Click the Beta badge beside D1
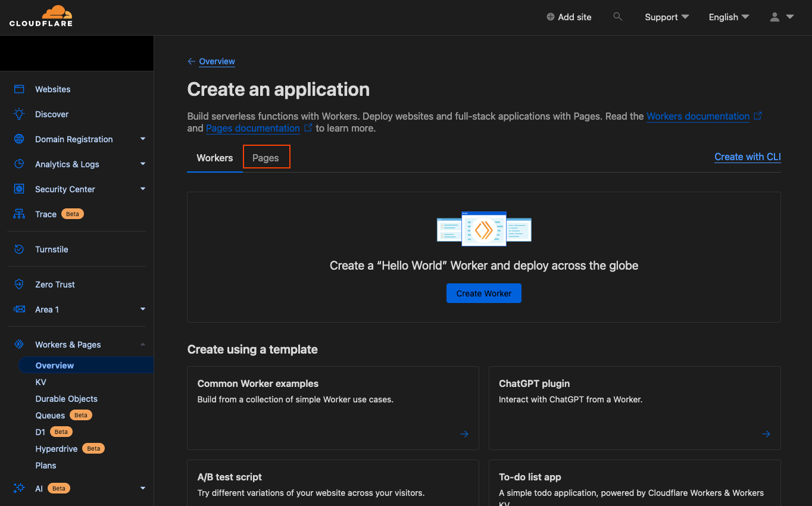The height and width of the screenshot is (506, 812). (61, 432)
